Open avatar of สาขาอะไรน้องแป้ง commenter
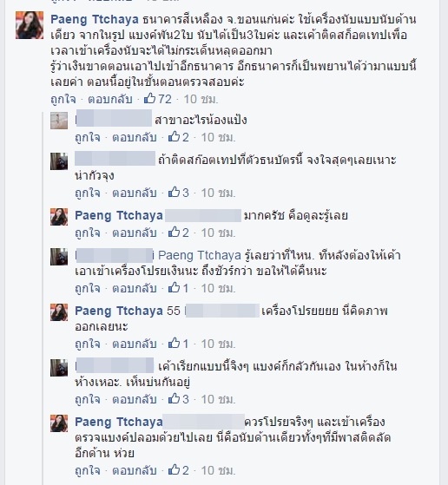Image resolution: width=448 pixels, height=485 pixels. 59,121
